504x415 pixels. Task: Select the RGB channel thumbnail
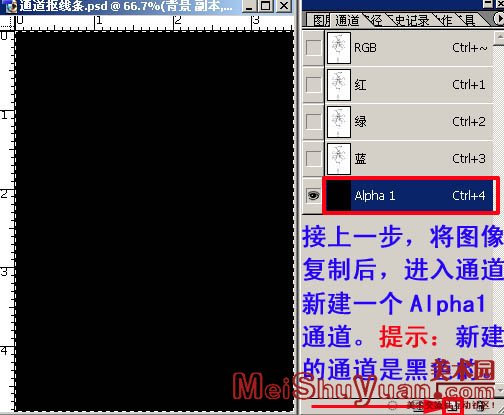tap(339, 48)
